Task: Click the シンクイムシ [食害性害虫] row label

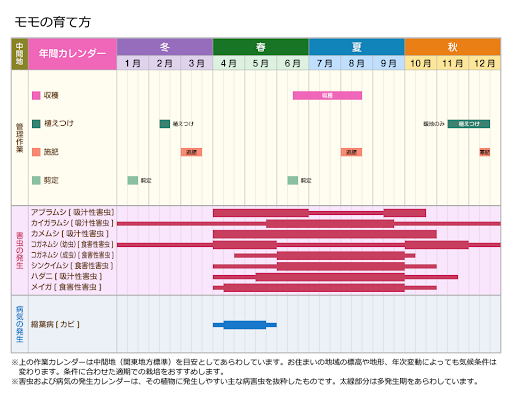Action: pos(72,266)
